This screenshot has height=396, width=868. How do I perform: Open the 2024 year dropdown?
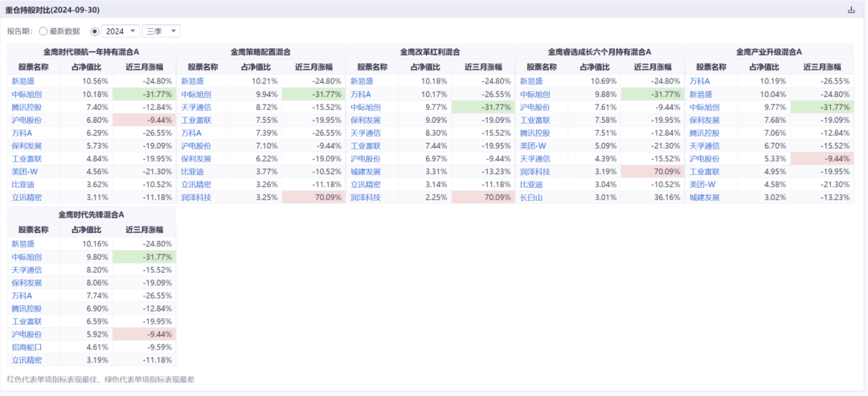pyautogui.click(x=120, y=31)
